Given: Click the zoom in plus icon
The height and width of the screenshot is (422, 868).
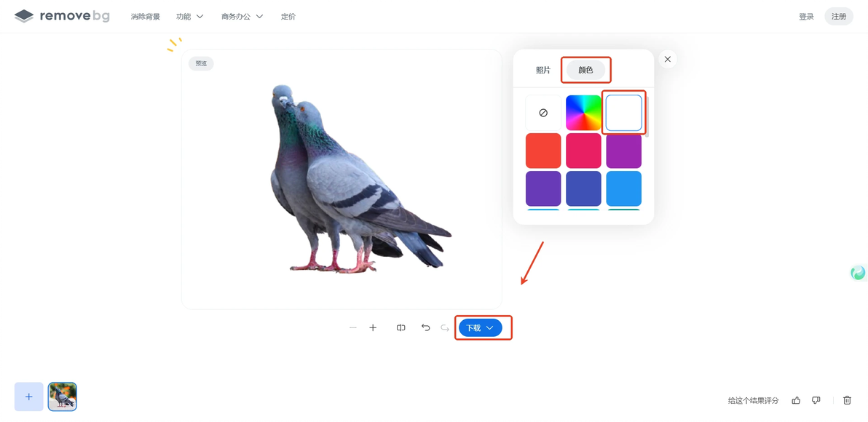Looking at the screenshot, I should 373,328.
